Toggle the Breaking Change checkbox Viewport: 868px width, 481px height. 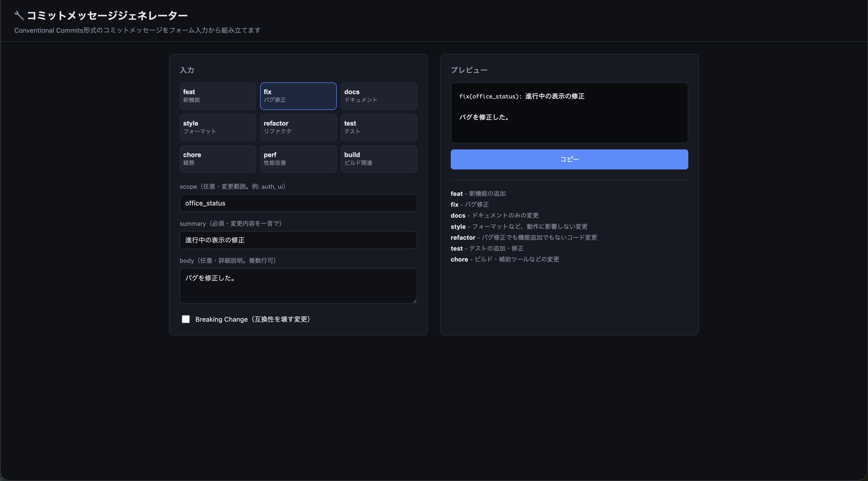pos(186,319)
